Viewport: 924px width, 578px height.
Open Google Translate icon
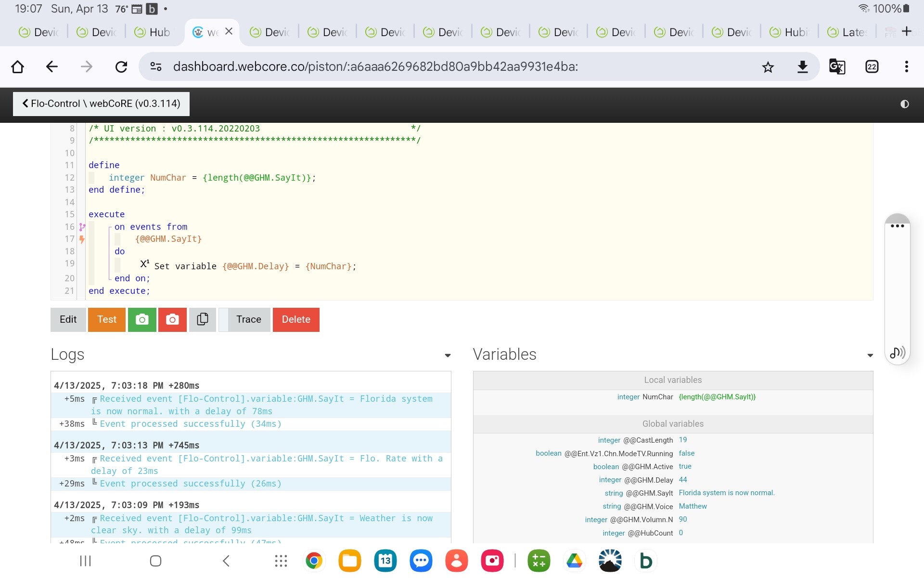pyautogui.click(x=837, y=66)
